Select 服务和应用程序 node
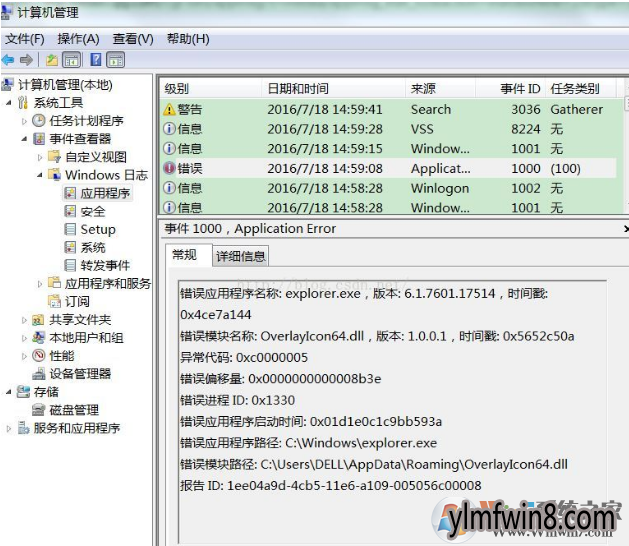This screenshot has height=546, width=629. coord(77,428)
